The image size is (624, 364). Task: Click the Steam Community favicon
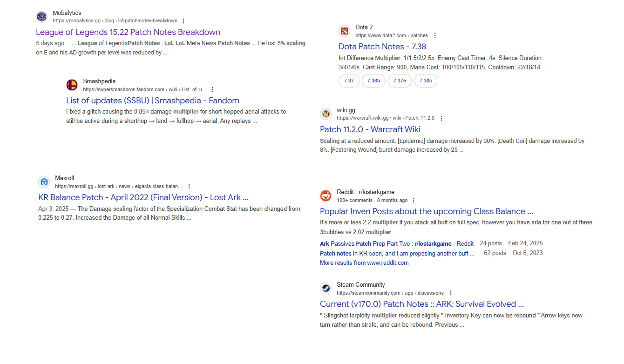click(x=326, y=289)
